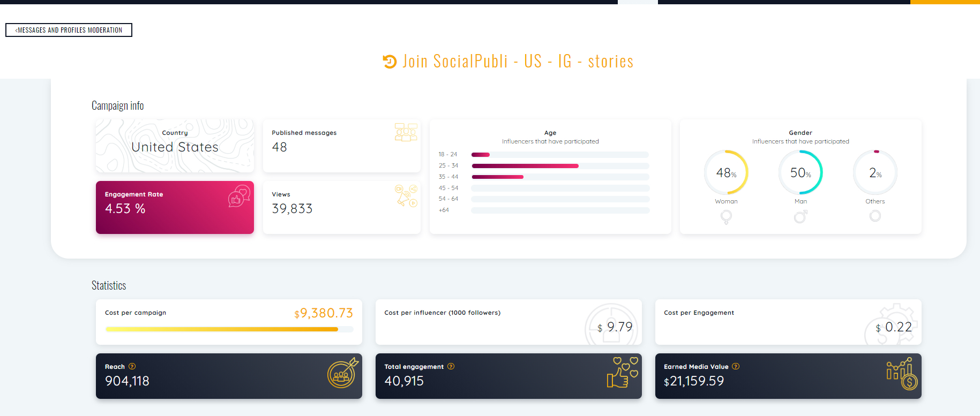The width and height of the screenshot is (980, 416).
Task: Click the Cost per Engagement label
Action: [x=699, y=313]
